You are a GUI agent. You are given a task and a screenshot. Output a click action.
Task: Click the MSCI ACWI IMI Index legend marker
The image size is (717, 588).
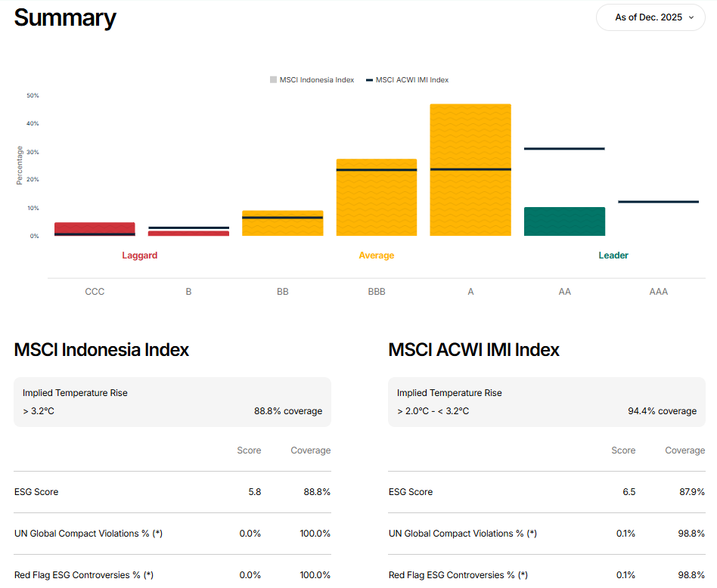368,79
